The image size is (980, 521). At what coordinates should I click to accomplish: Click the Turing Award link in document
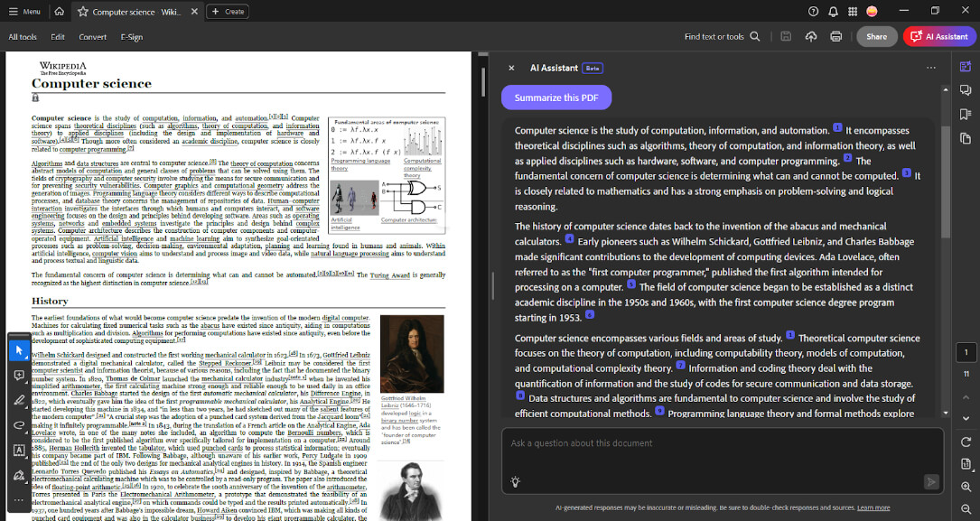click(x=387, y=275)
